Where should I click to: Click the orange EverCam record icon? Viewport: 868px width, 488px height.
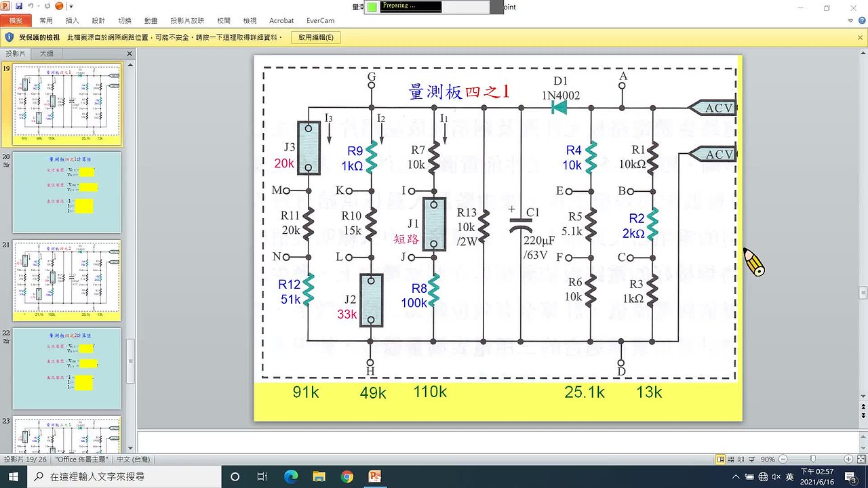click(x=58, y=6)
